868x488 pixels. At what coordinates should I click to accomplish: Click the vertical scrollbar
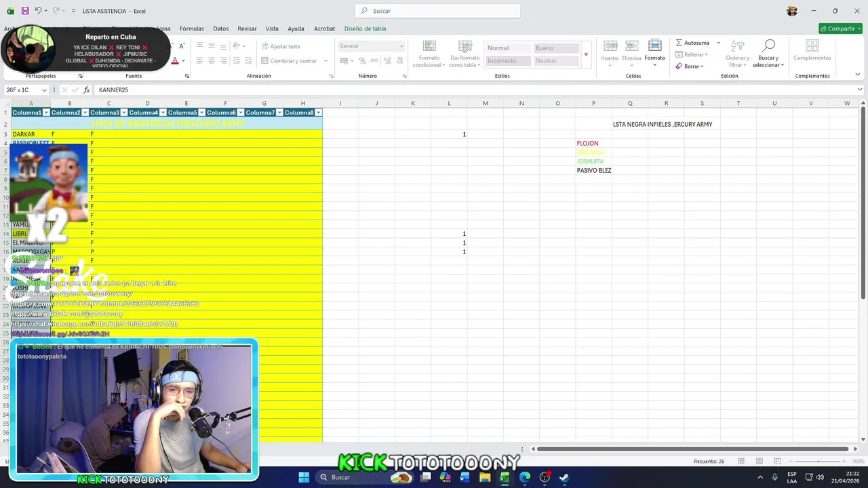[863, 203]
